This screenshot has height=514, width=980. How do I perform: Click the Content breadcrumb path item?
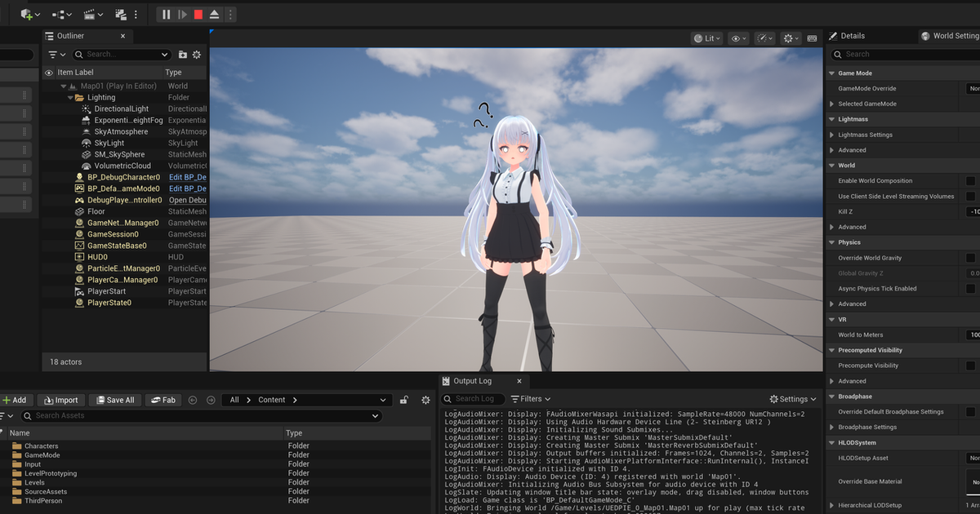(272, 400)
